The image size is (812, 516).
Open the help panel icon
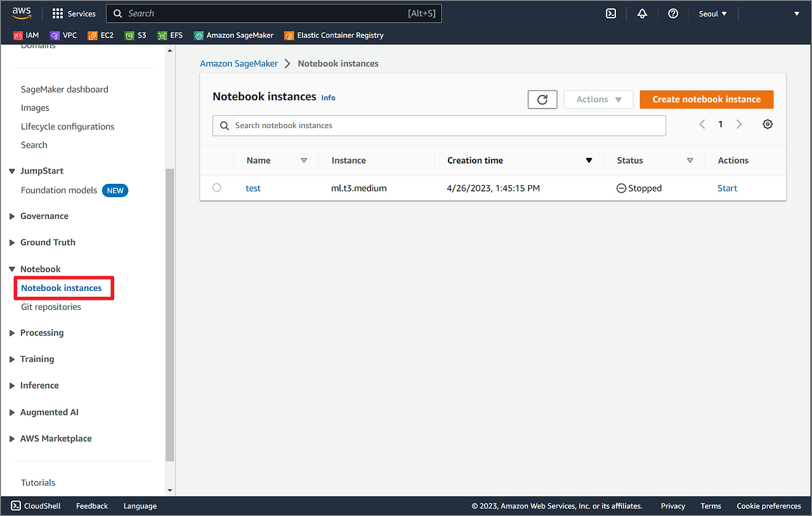tap(673, 13)
